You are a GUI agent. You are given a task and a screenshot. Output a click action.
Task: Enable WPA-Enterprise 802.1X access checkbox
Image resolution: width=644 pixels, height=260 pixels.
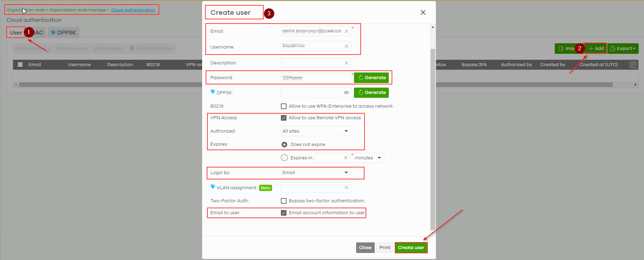[284, 106]
